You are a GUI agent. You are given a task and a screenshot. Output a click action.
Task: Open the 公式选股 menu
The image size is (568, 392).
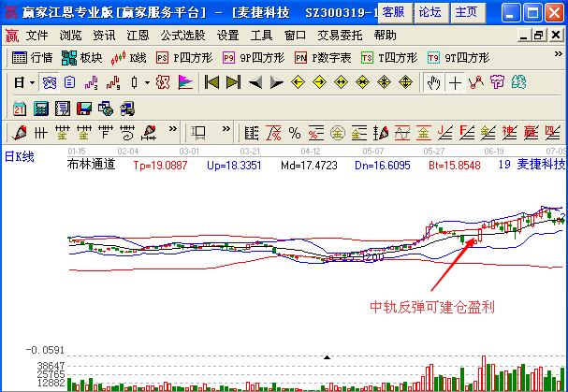182,35
